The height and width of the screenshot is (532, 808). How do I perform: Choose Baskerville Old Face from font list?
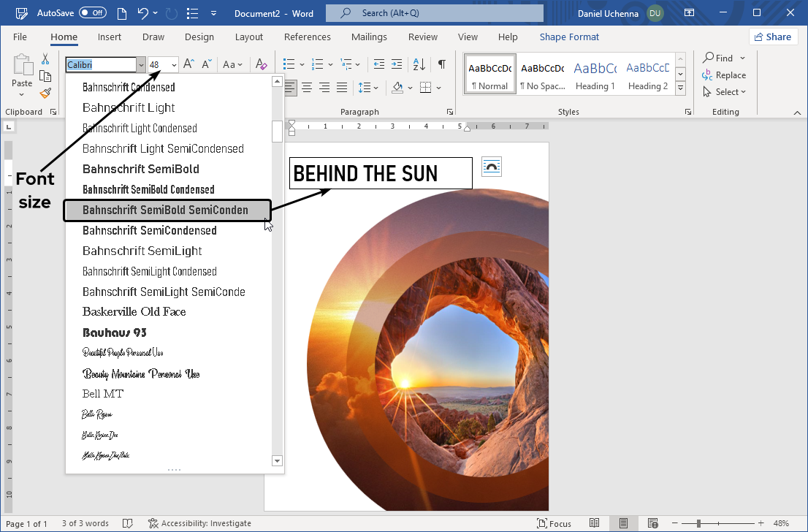134,312
